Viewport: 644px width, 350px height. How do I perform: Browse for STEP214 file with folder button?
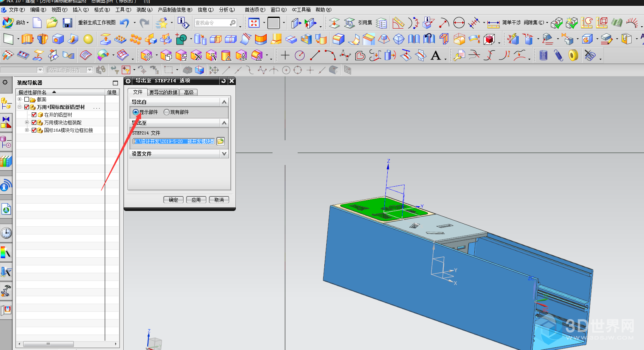tap(221, 141)
